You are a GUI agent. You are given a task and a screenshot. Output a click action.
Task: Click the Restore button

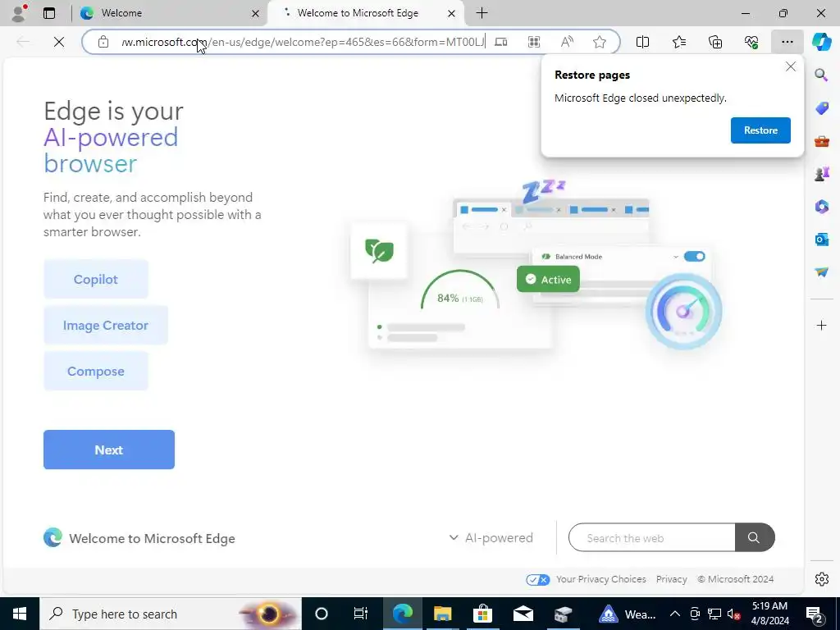760,130
